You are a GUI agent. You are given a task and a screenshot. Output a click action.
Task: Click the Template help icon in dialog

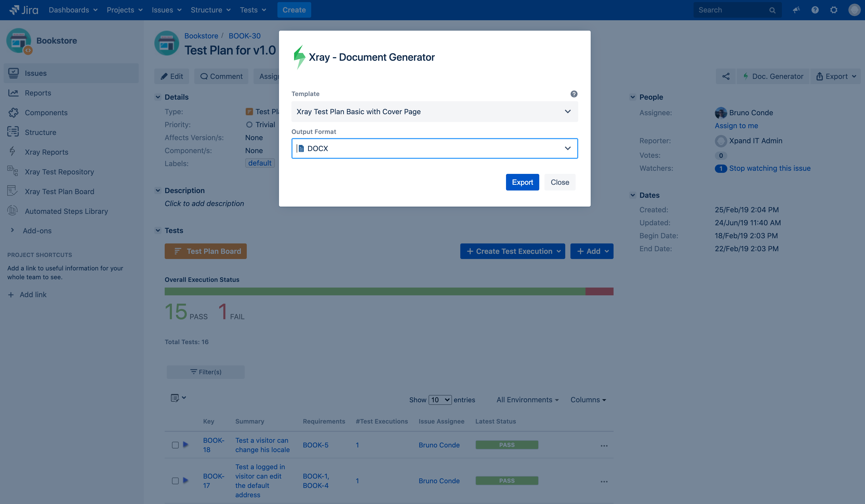click(574, 94)
